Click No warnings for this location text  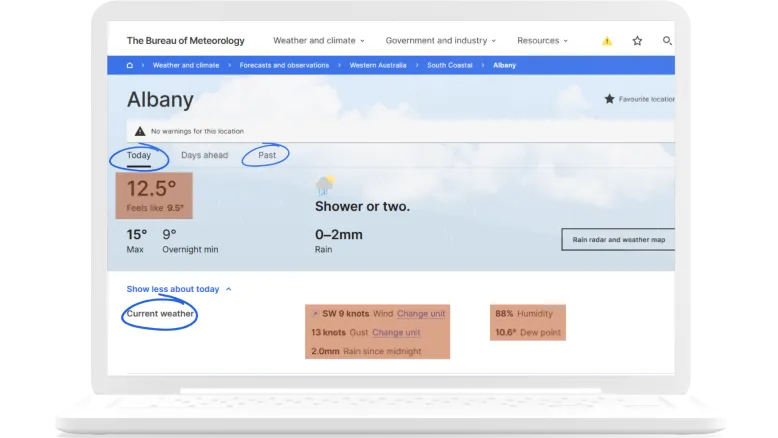click(x=197, y=131)
